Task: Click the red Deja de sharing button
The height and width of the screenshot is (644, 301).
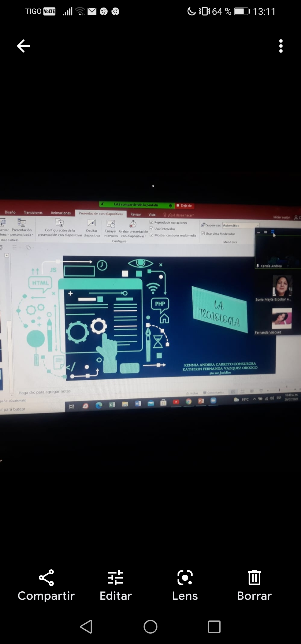Action: pyautogui.click(x=185, y=206)
